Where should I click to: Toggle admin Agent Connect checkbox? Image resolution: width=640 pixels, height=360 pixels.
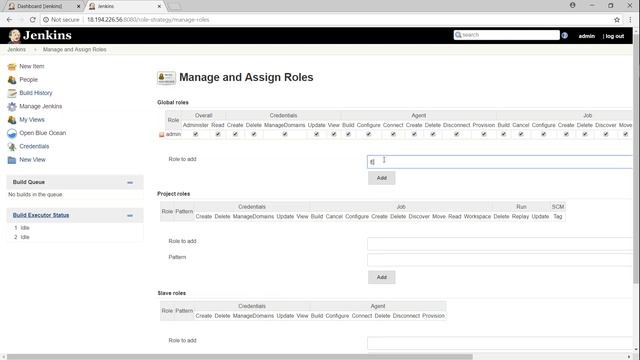tap(393, 134)
